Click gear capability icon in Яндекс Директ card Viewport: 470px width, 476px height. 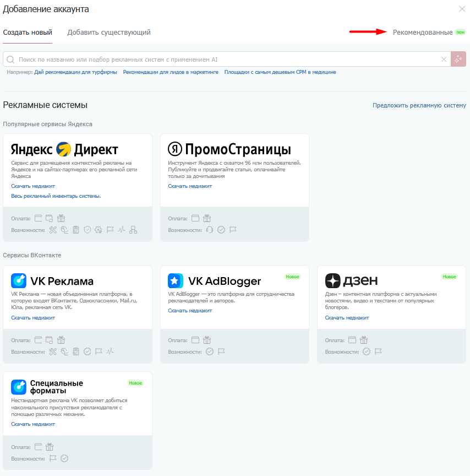(x=99, y=230)
